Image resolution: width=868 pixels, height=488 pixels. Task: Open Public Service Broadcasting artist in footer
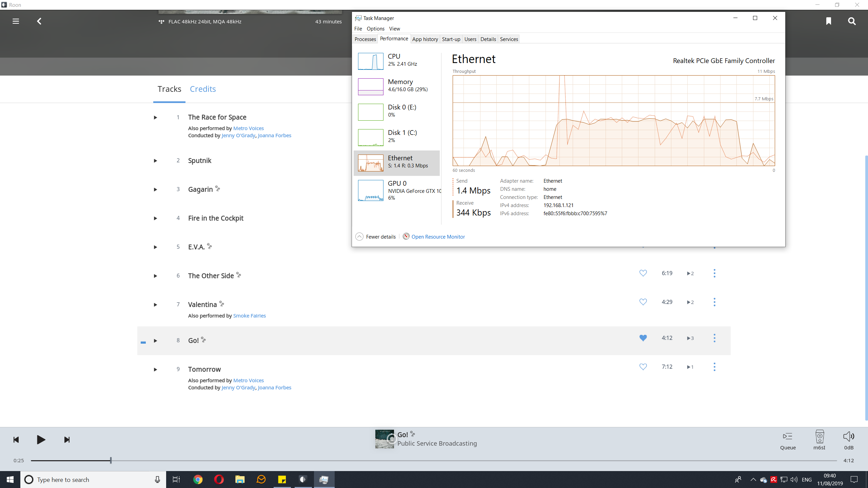tap(437, 443)
